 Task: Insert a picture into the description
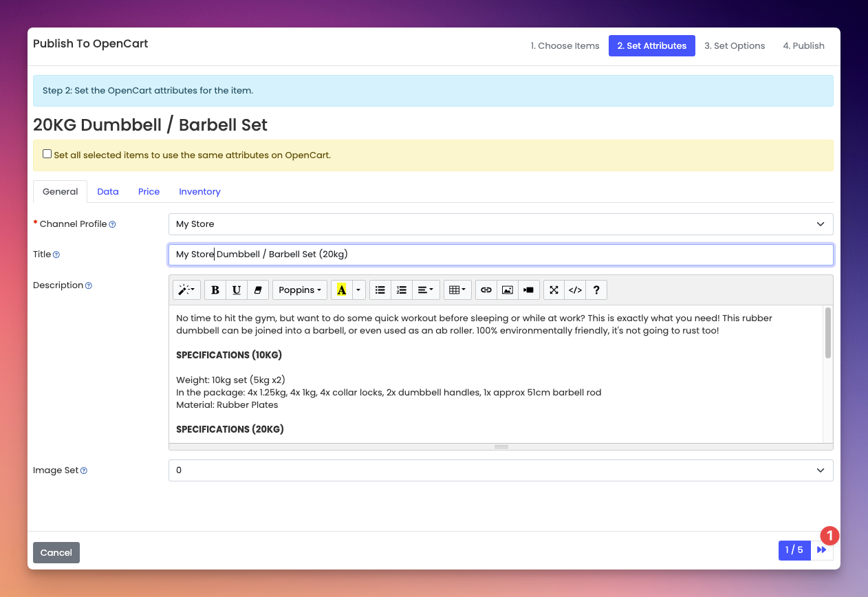(x=507, y=290)
